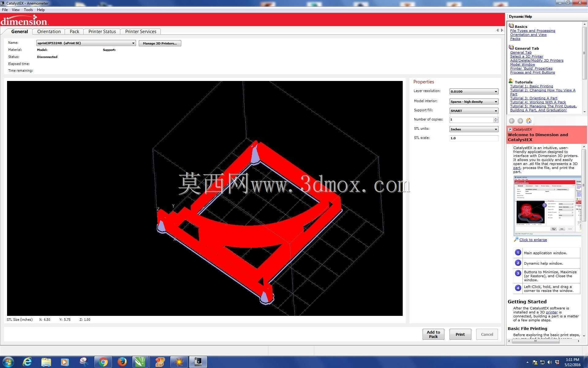Open the Snipping Tool from the taskbar

click(x=84, y=362)
